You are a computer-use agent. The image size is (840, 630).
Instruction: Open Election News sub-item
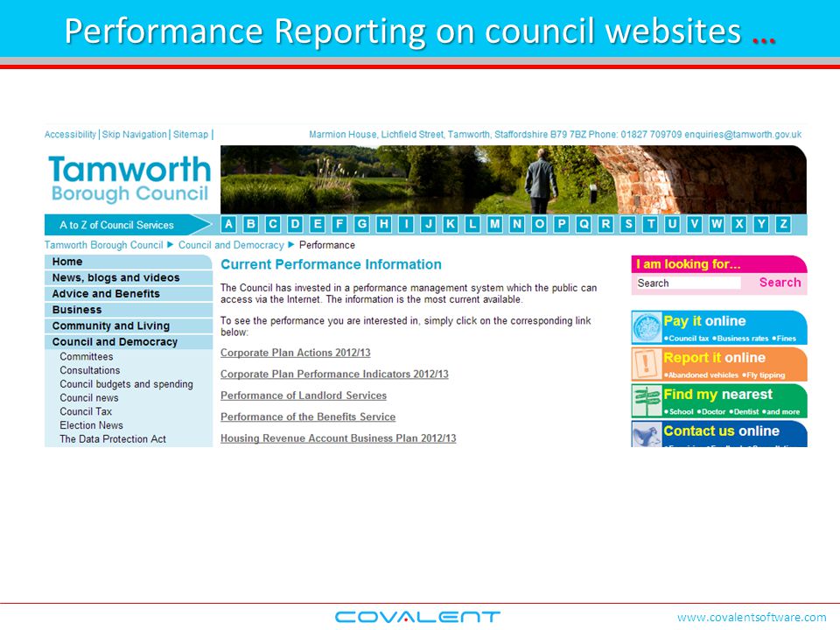91,425
